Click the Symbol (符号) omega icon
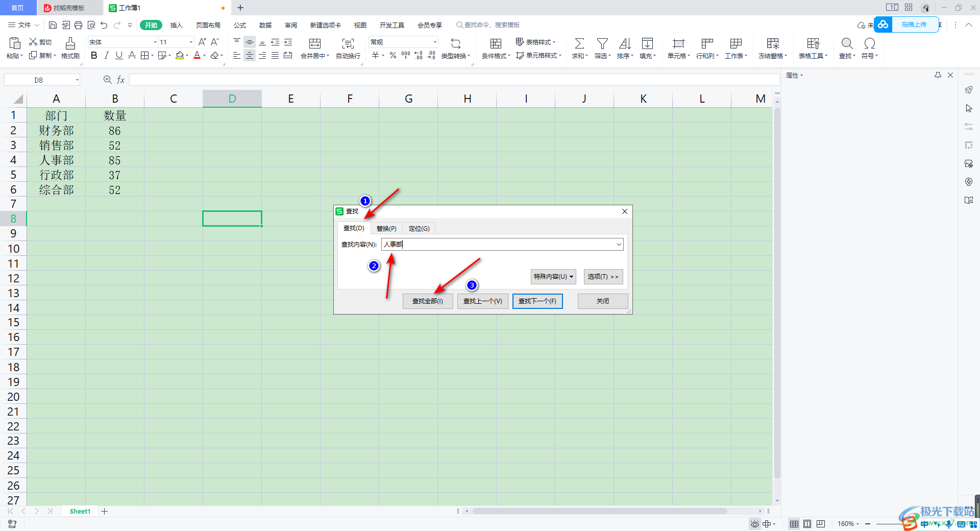The image size is (980, 531). click(x=870, y=43)
